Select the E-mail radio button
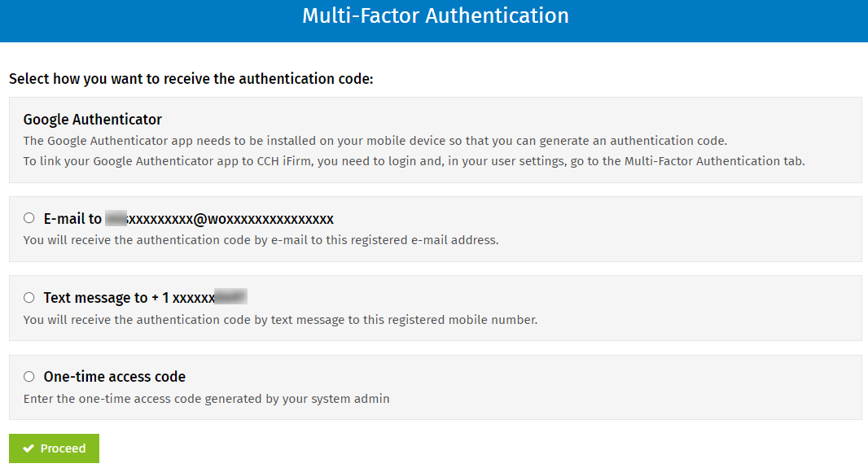Image resolution: width=868 pixels, height=468 pixels. 29,218
